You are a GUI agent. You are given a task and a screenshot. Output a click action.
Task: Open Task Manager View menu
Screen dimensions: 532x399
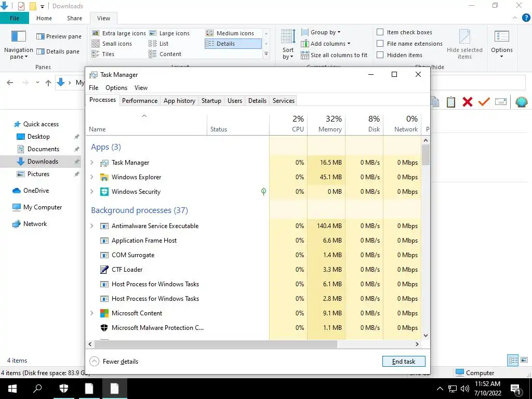[141, 88]
